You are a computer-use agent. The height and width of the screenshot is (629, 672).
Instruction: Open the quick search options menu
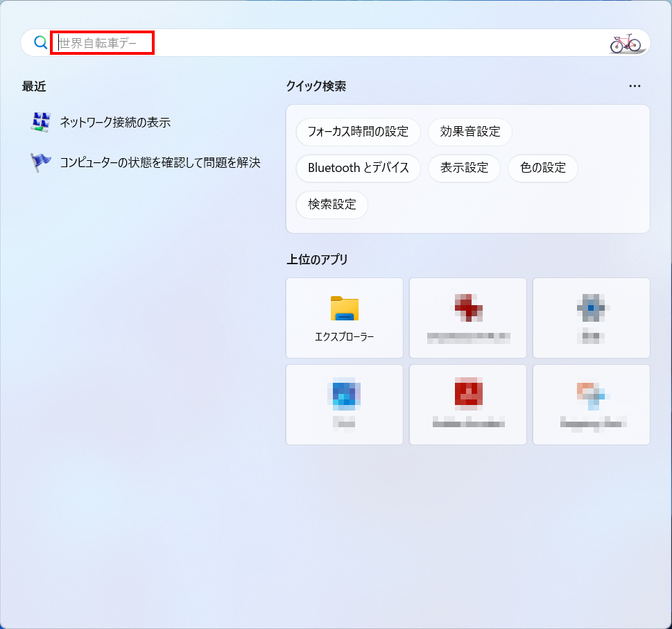(634, 86)
